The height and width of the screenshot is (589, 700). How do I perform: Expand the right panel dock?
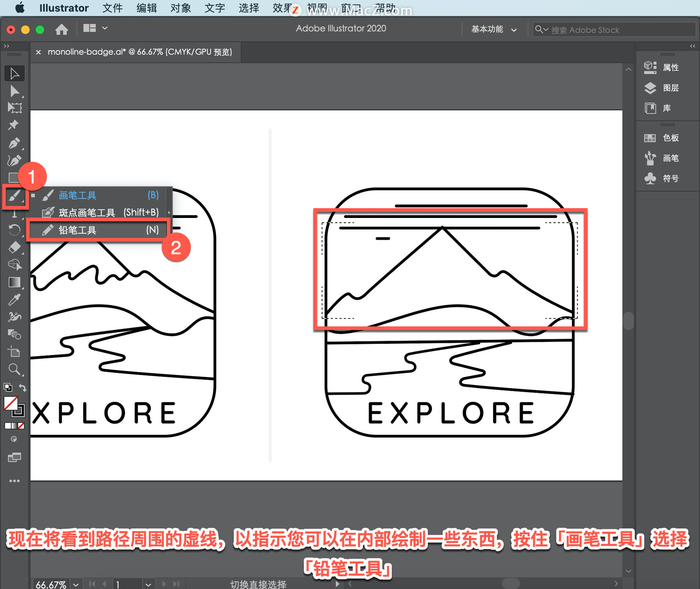point(692,46)
